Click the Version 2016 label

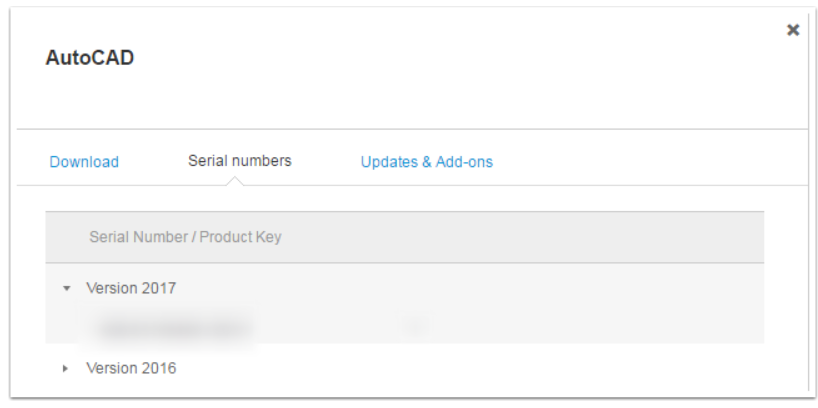(x=131, y=369)
